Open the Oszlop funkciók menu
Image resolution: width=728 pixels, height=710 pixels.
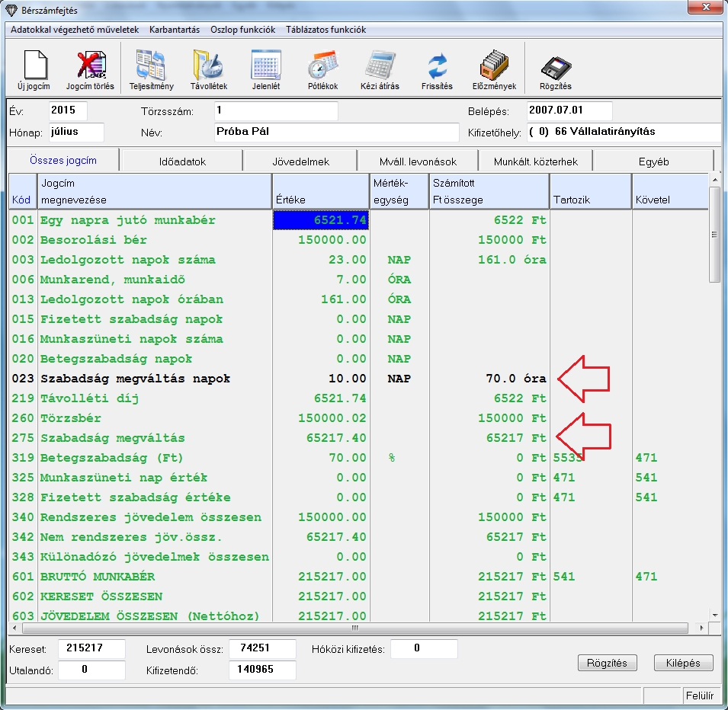coord(242,30)
